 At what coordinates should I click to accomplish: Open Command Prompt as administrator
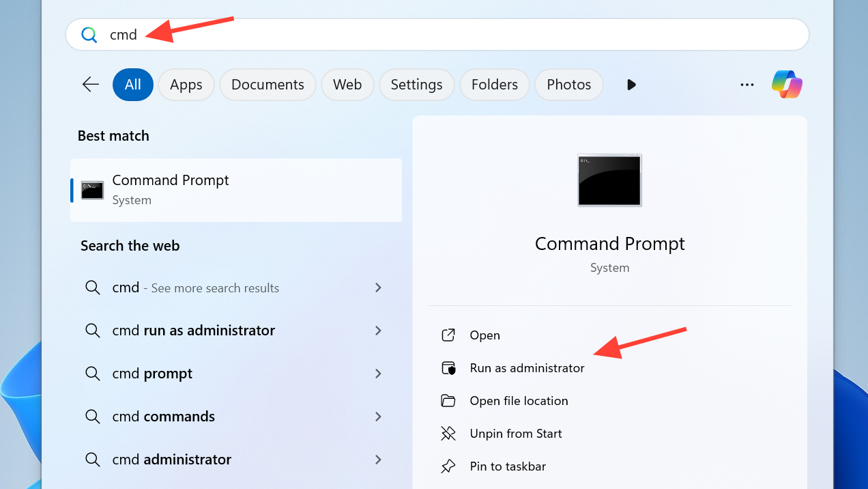coord(526,367)
